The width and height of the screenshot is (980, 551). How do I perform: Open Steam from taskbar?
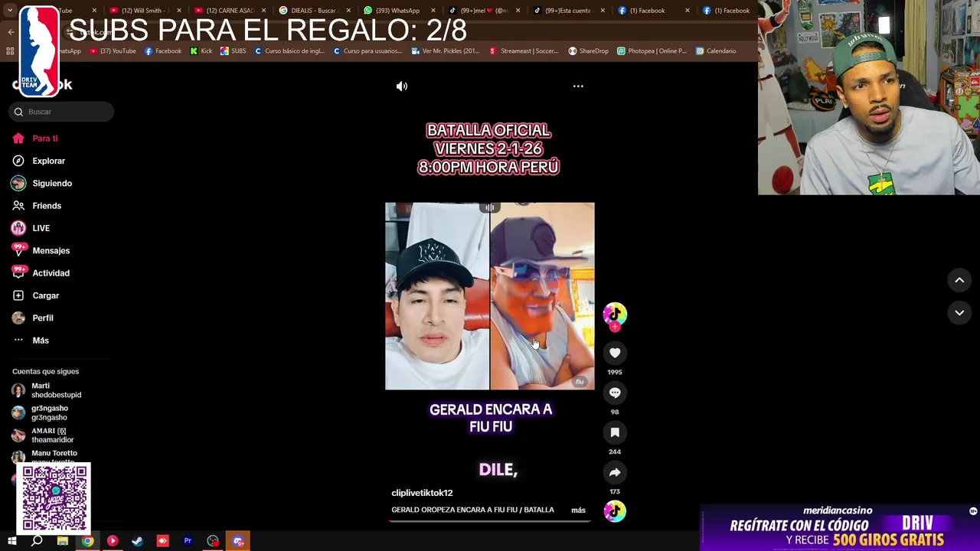pyautogui.click(x=137, y=541)
